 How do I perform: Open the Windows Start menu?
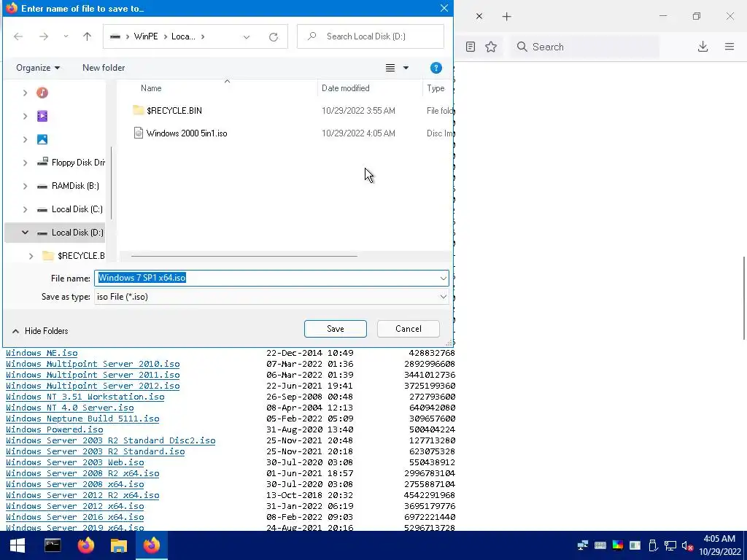18,545
